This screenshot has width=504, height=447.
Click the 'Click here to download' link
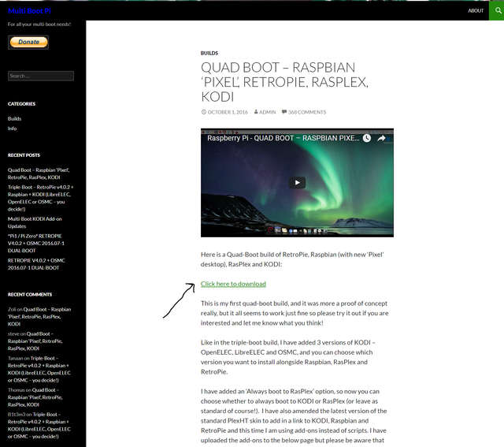coord(233,284)
